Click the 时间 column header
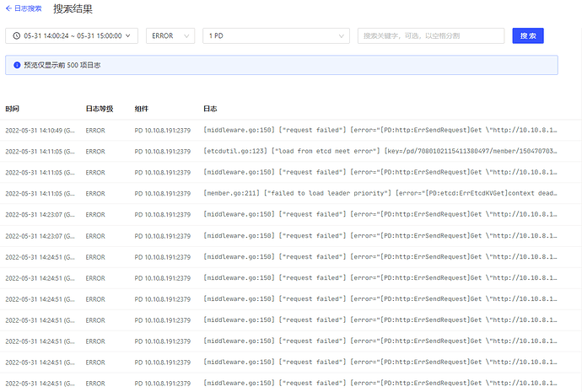Image resolution: width=582 pixels, height=392 pixels. point(13,109)
